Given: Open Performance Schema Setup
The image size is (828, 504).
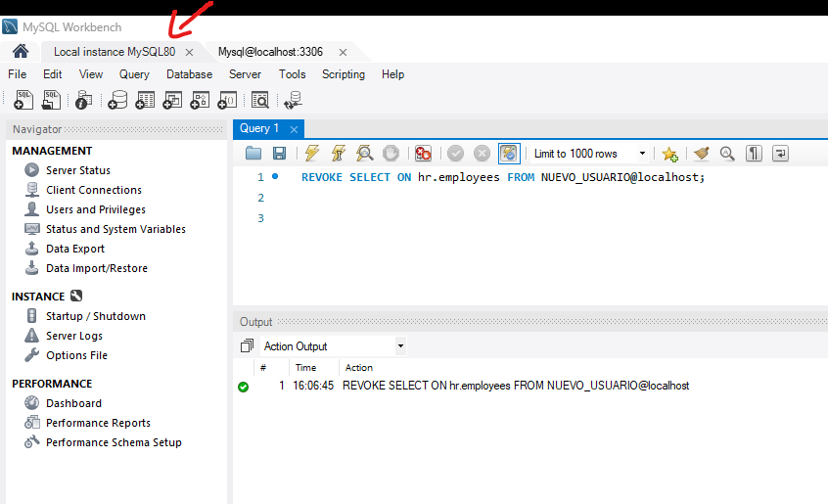Looking at the screenshot, I should coord(114,441).
